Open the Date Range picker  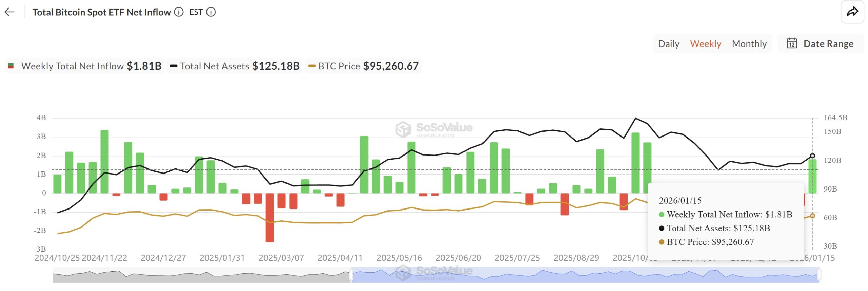point(821,43)
